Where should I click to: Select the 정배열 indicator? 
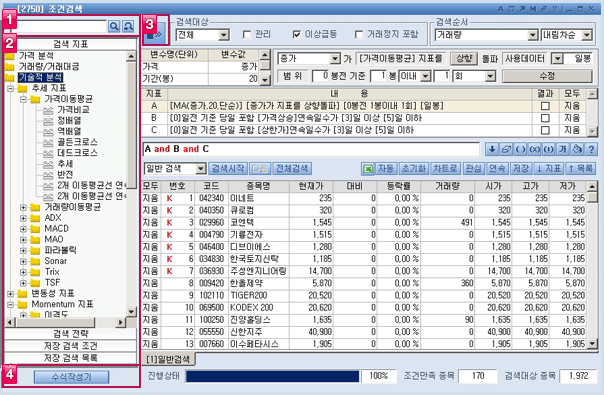tap(69, 121)
